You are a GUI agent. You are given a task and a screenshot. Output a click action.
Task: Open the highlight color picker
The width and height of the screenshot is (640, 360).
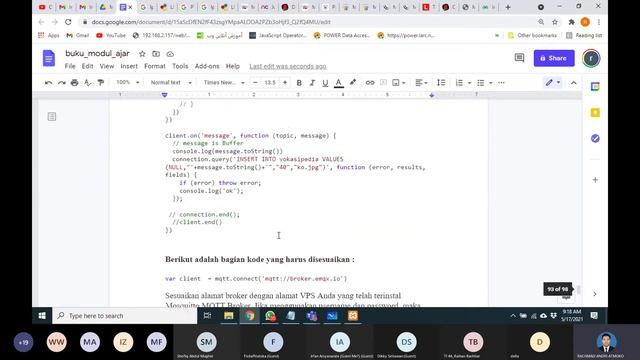(x=353, y=83)
